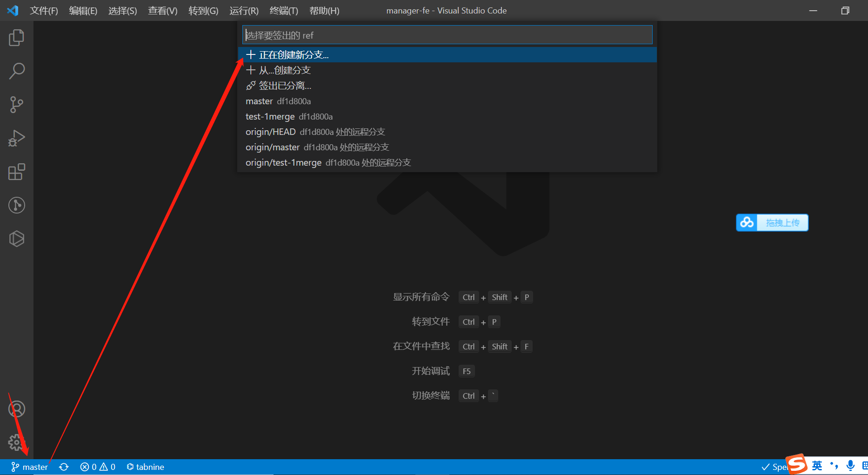Open the Source Control view
Viewport: 868px width, 475px height.
(x=17, y=105)
